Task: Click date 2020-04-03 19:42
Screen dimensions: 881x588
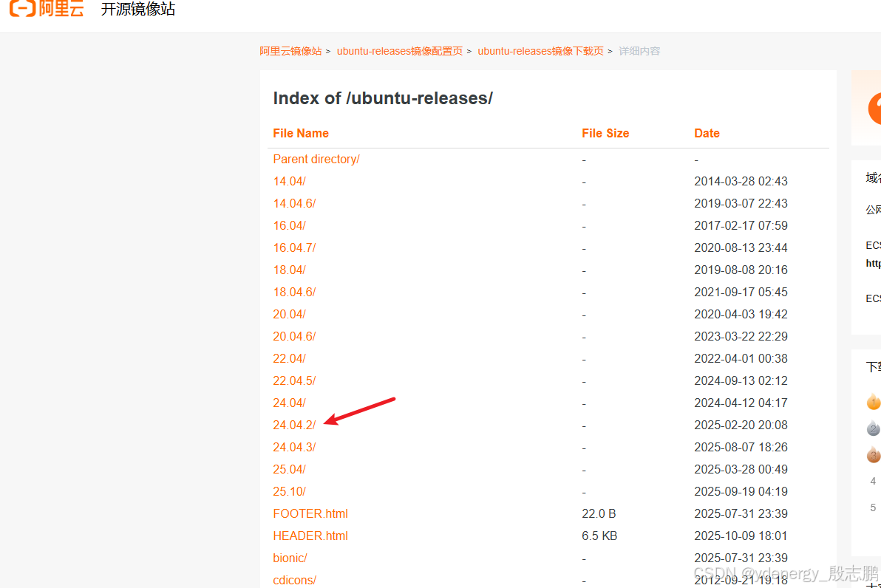Action: (741, 315)
